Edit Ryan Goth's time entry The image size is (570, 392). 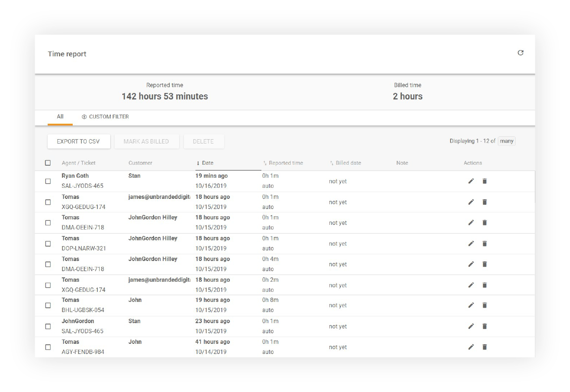coord(471,181)
